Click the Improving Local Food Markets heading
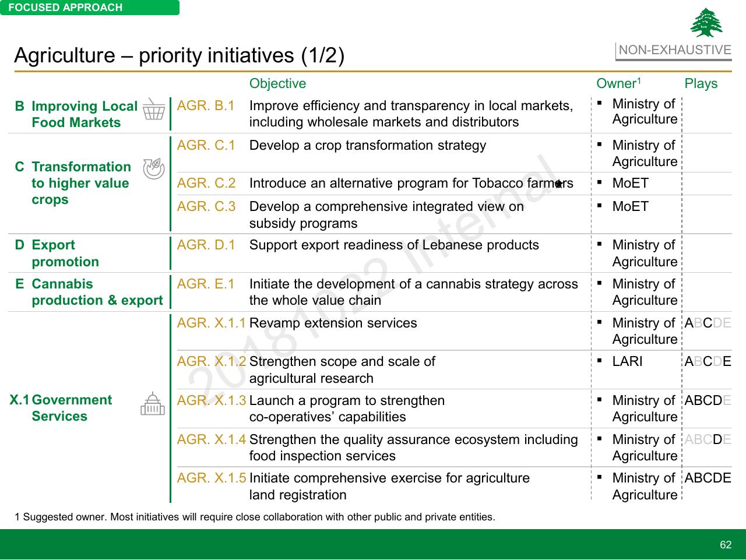This screenshot has height=560, width=746. (x=85, y=114)
